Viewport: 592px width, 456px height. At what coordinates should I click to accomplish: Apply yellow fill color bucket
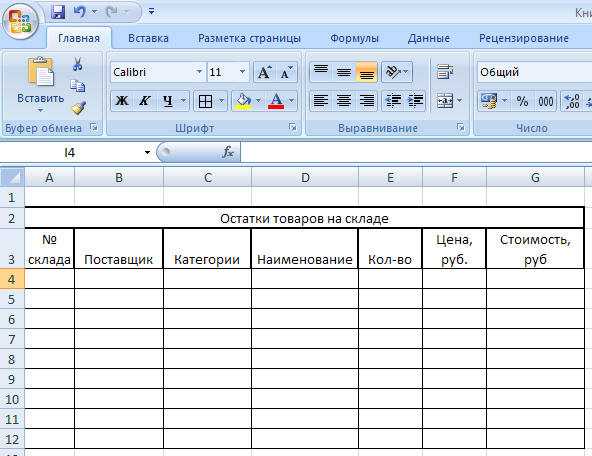243,101
